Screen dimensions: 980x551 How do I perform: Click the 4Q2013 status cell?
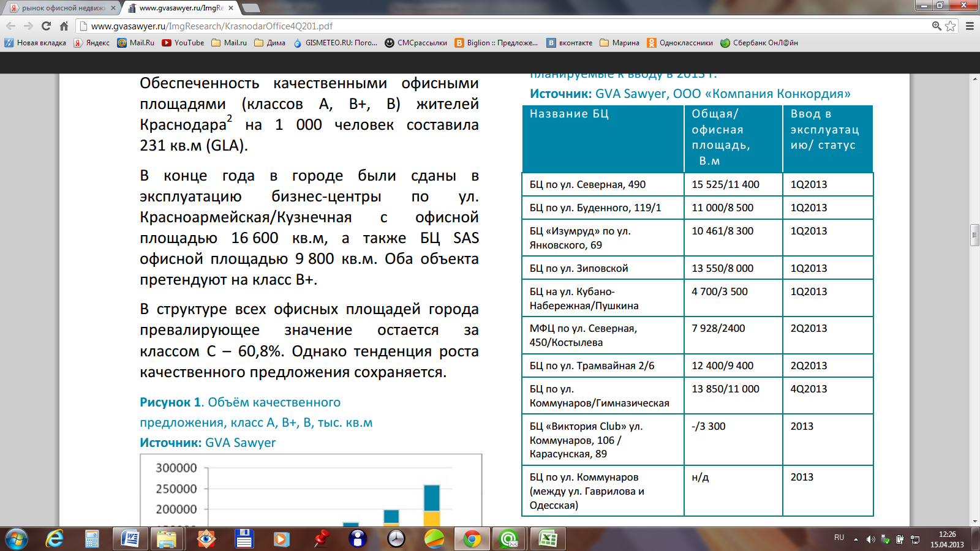coord(827,395)
